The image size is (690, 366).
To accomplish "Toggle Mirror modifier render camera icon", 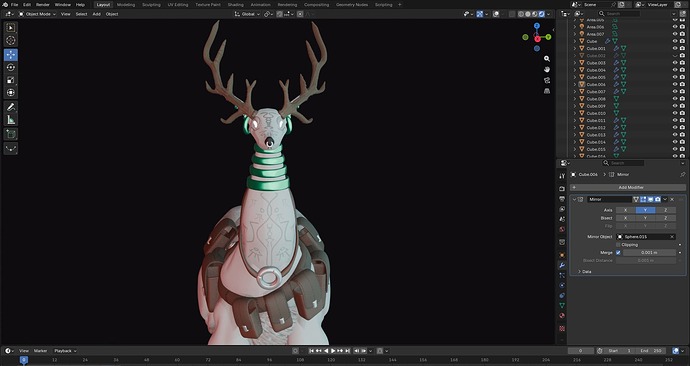I will click(657, 199).
